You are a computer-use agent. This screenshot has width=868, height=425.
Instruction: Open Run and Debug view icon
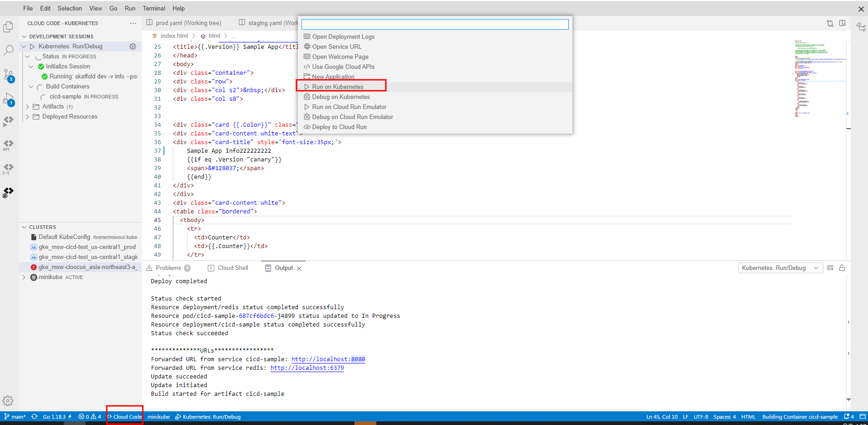coord(8,99)
